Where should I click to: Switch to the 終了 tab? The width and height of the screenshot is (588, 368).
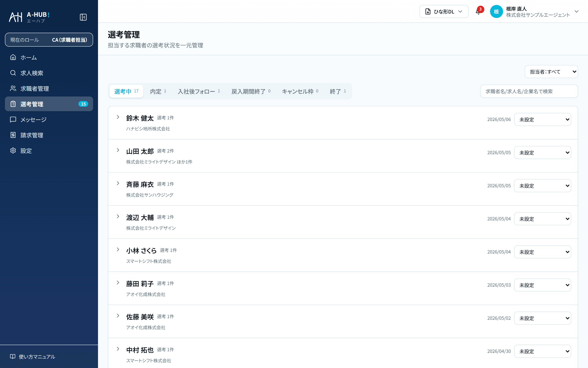click(x=338, y=91)
